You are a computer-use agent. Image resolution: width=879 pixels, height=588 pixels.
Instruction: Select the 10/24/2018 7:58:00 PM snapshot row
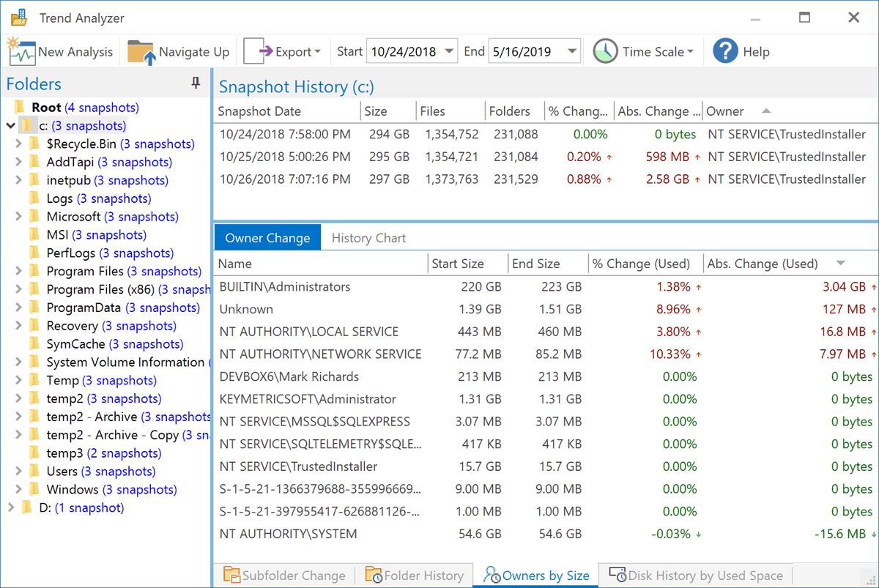click(546, 134)
